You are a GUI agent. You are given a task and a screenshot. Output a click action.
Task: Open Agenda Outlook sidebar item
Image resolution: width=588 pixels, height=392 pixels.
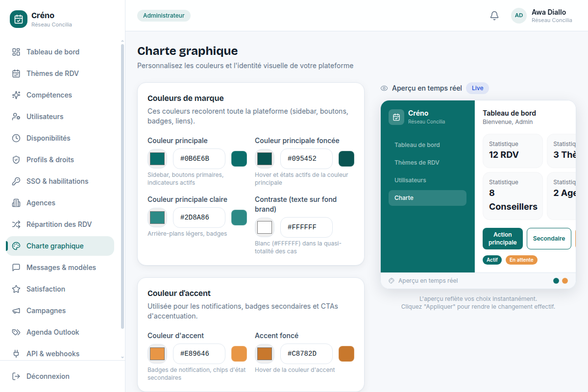pyautogui.click(x=60, y=332)
